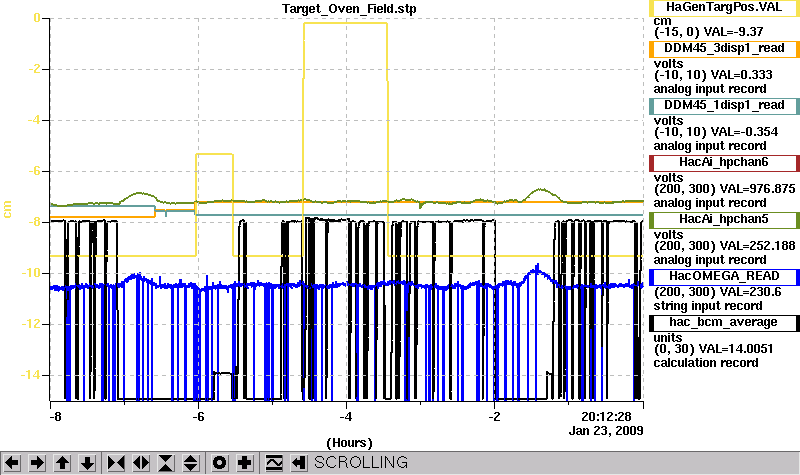Click the cm y-axis unit label

click(7, 210)
